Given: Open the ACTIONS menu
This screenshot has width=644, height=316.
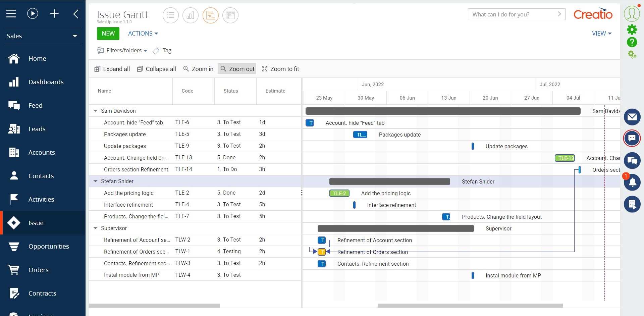Looking at the screenshot, I should (143, 33).
